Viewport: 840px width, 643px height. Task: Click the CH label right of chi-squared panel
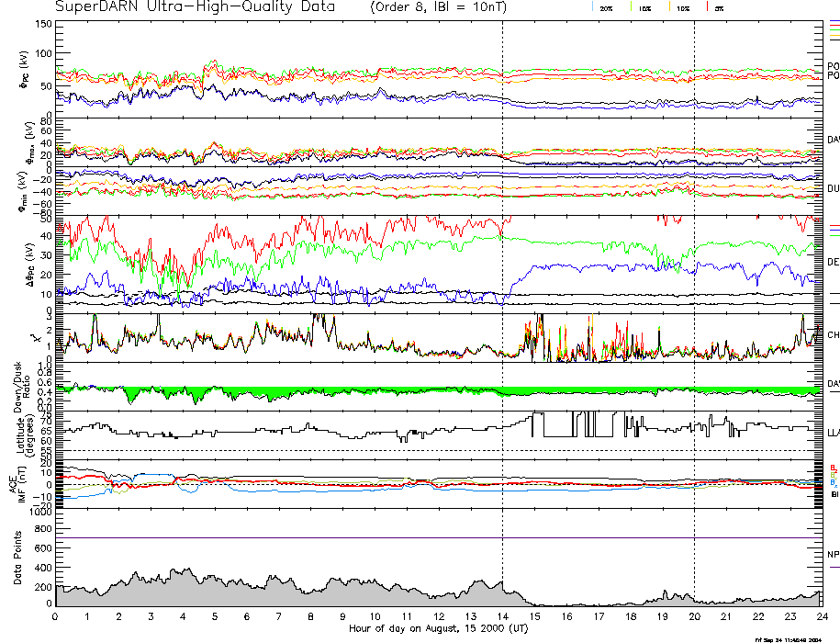point(833,335)
